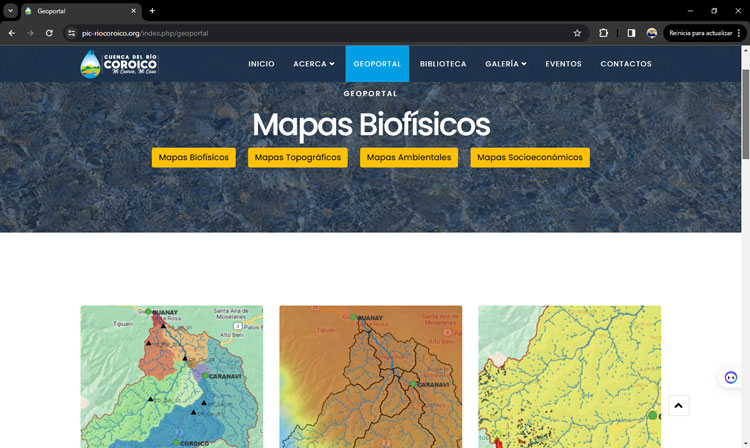
Task: Click the scroll-to-top arrow button
Action: [678, 405]
